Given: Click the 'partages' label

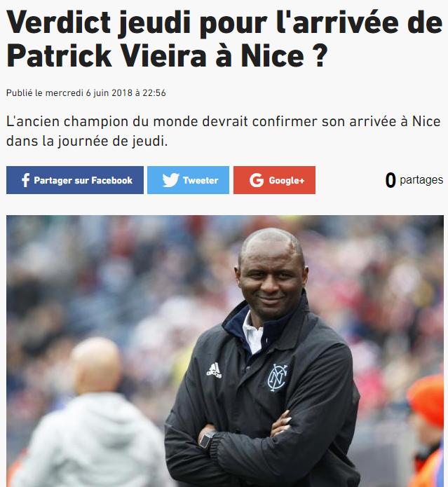Looking at the screenshot, I should click(x=421, y=180).
